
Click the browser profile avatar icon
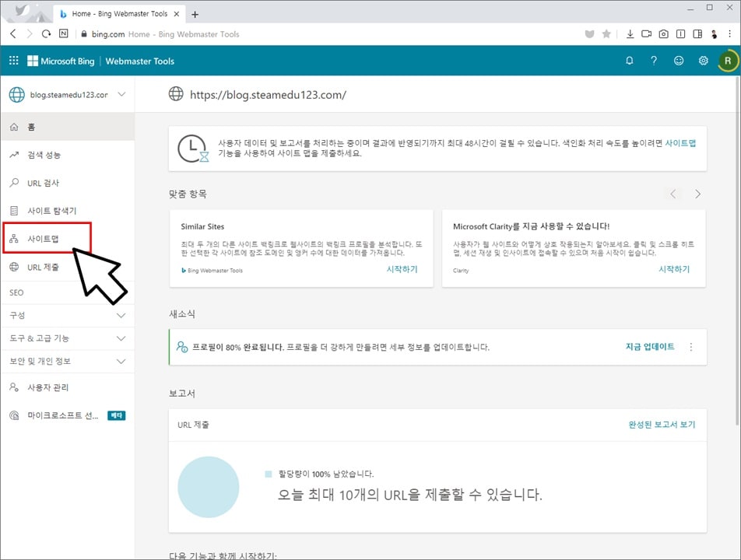(714, 33)
